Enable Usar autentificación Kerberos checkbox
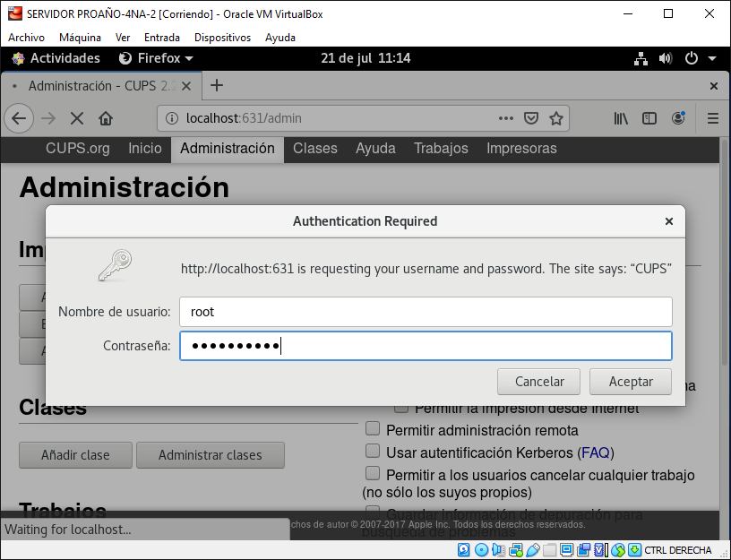 (x=373, y=451)
